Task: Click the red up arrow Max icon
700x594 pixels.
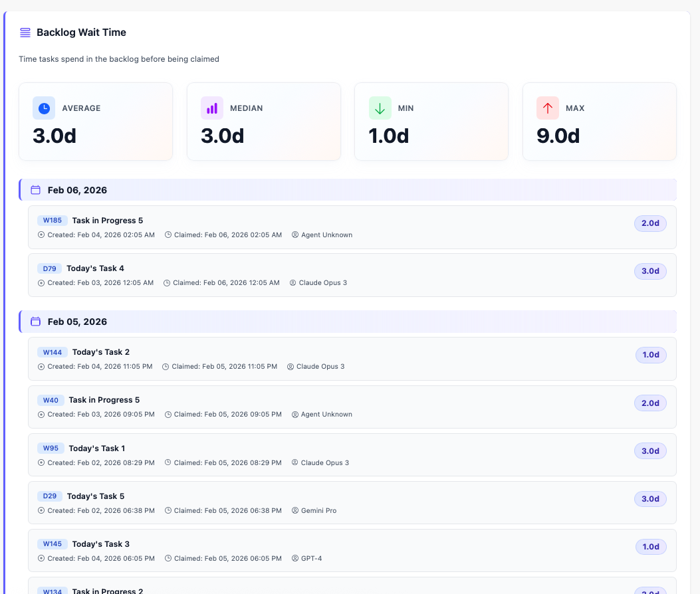Action: [x=548, y=108]
